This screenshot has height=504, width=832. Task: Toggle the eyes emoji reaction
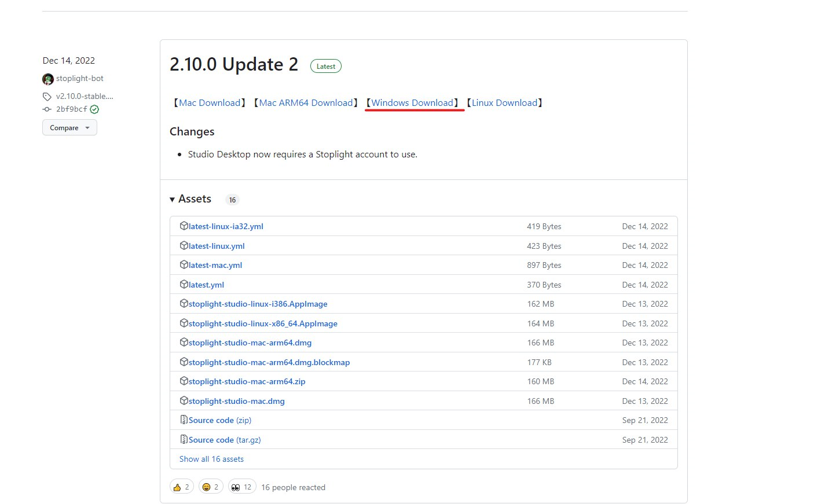[242, 487]
